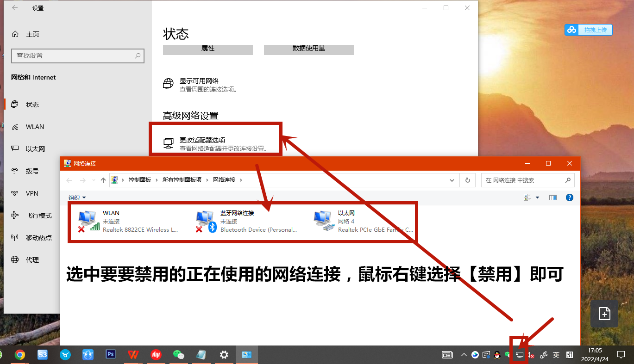Open Settings gear on the taskbar
The height and width of the screenshot is (364, 634).
tap(224, 355)
